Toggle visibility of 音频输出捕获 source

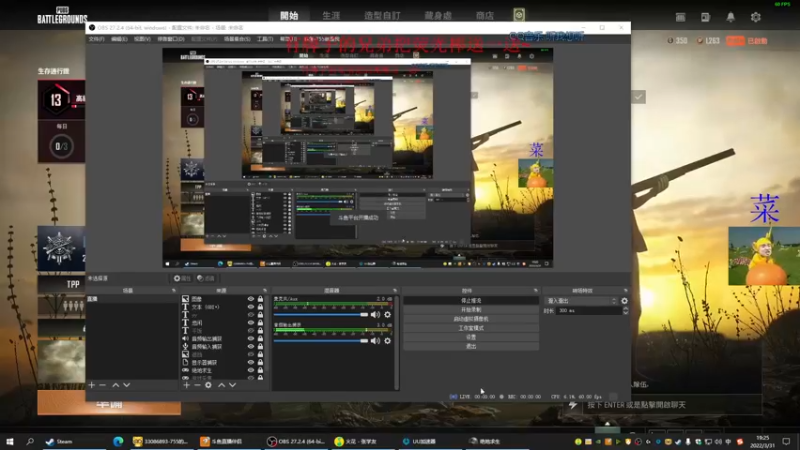click(251, 339)
